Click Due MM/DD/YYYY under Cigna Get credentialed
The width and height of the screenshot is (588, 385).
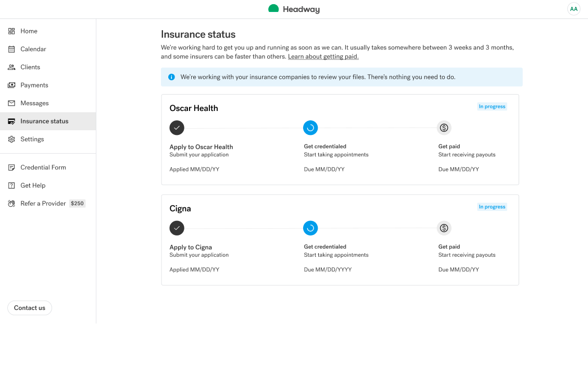(x=328, y=269)
